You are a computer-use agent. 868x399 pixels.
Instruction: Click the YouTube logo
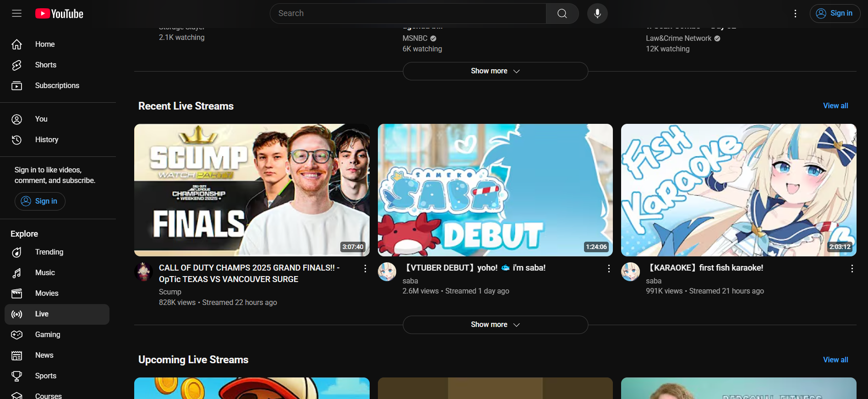pos(60,14)
